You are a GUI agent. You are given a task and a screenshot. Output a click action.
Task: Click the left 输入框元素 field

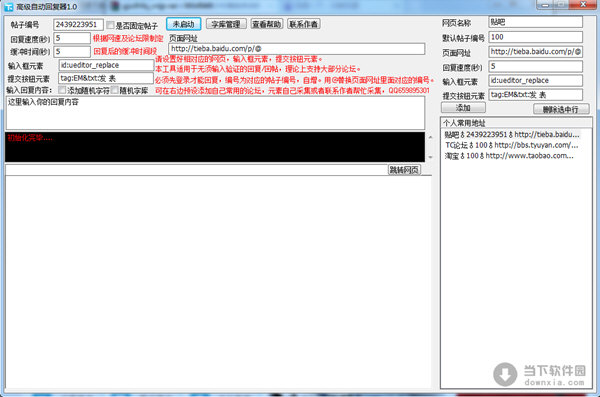106,65
